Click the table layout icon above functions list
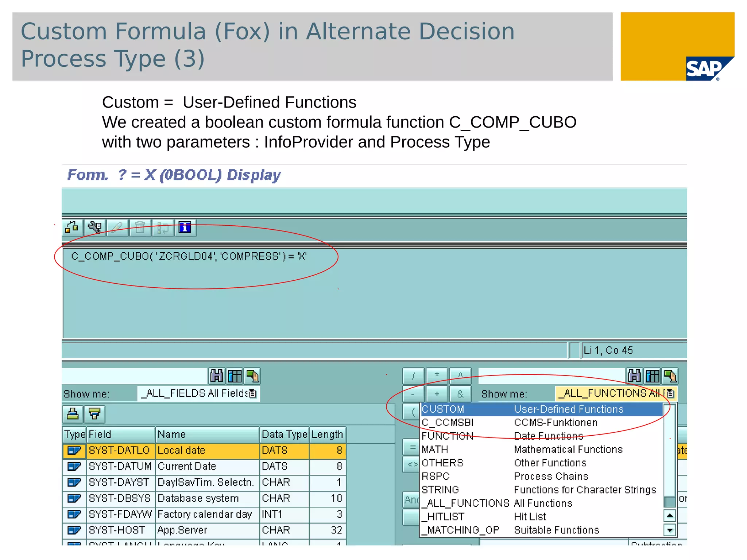This screenshot has width=747, height=560. point(653,376)
